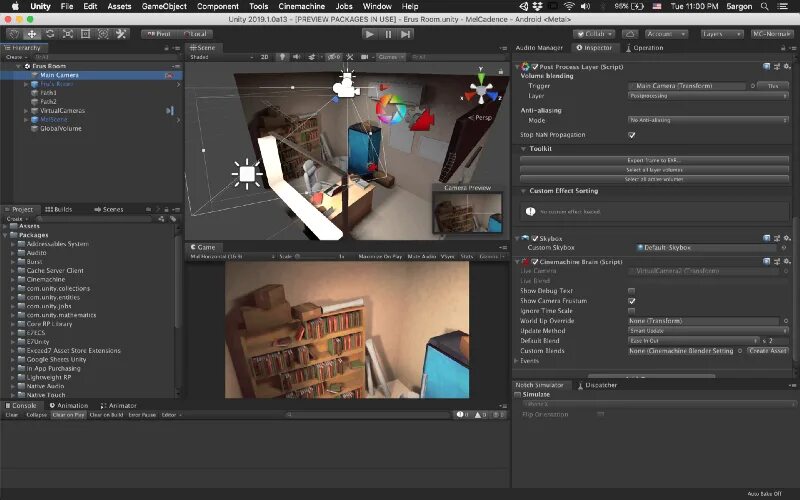Open help icon of Post Process Layer
Viewport: 800px width, 500px height.
(766, 66)
